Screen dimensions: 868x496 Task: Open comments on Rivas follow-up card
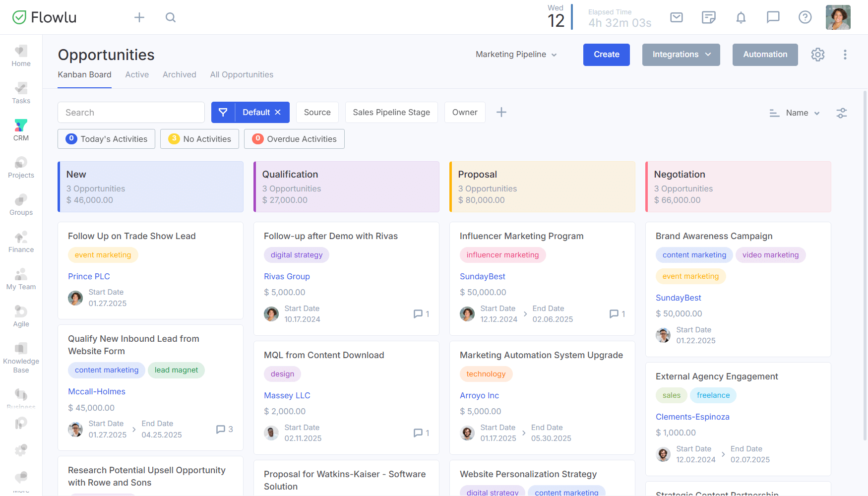pos(421,314)
